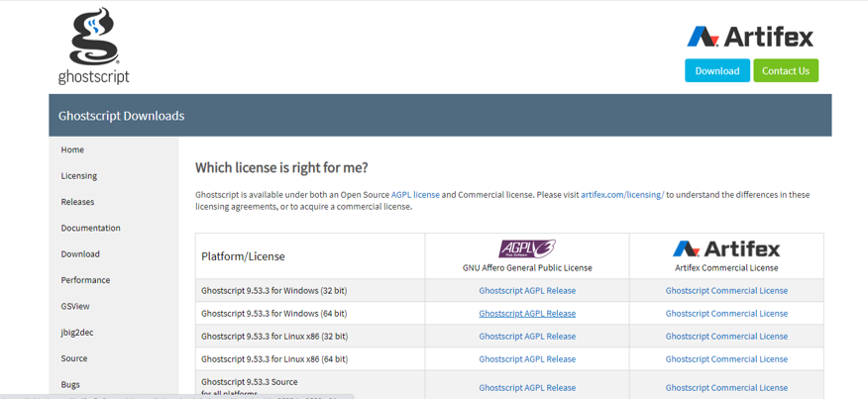Viewport: 868px width, 399px height.
Task: Click the Ghostscript Downloads banner title
Action: [x=121, y=116]
